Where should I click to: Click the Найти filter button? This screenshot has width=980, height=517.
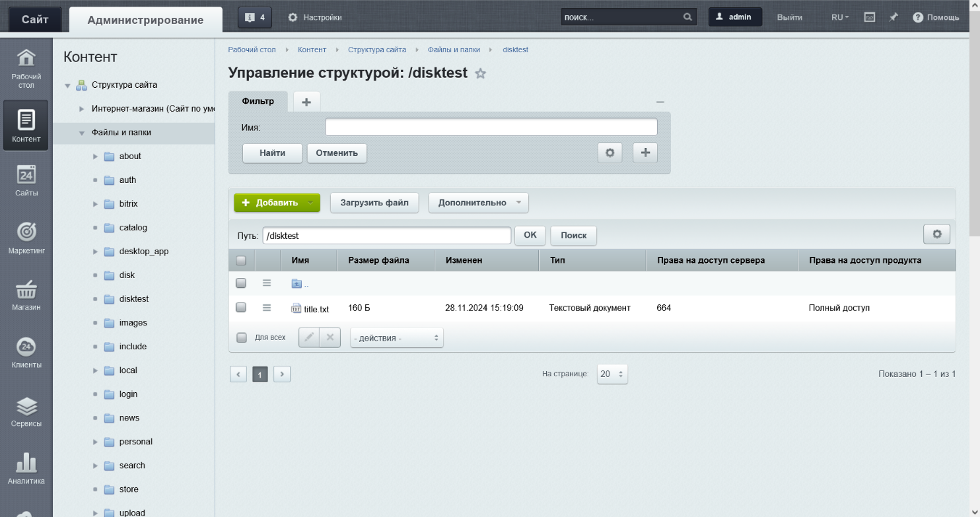coord(272,153)
